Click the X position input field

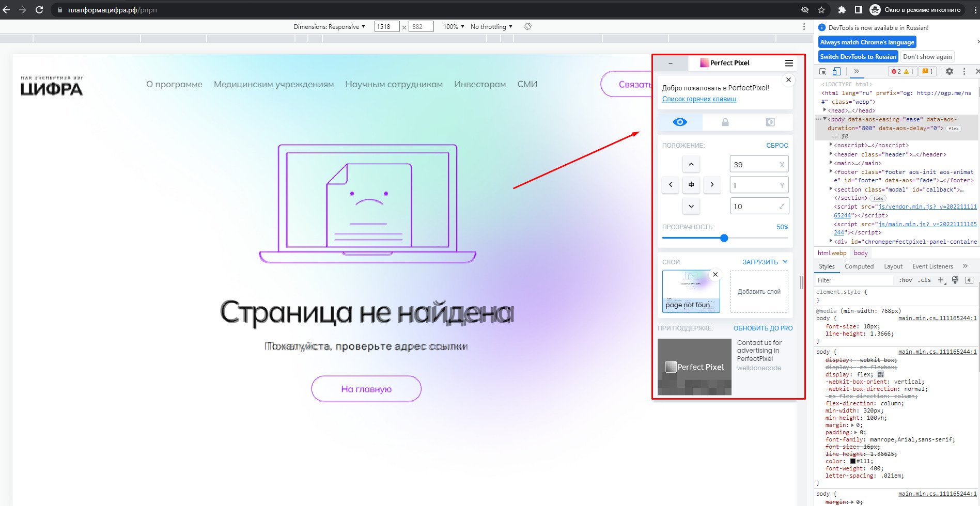pos(759,164)
